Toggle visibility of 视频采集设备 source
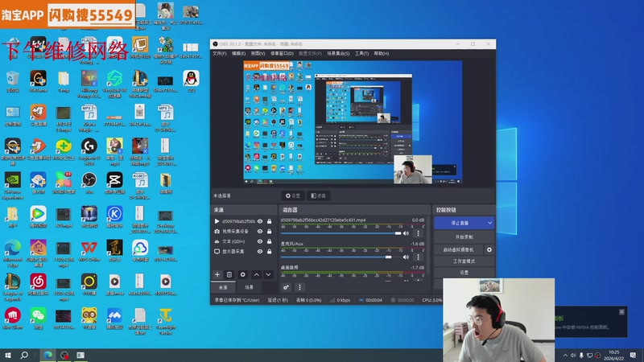This screenshot has height=362, width=644. pos(260,231)
